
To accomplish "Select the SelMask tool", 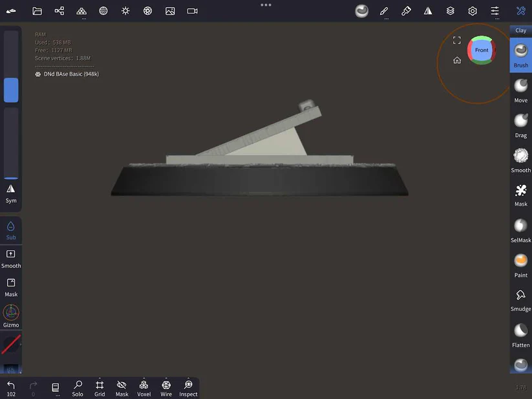I will point(521,231).
